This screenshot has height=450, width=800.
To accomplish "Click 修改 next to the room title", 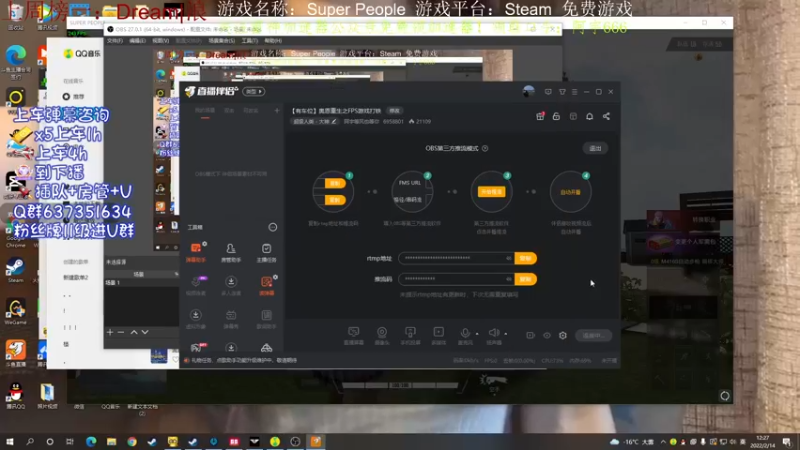I will click(x=394, y=111).
